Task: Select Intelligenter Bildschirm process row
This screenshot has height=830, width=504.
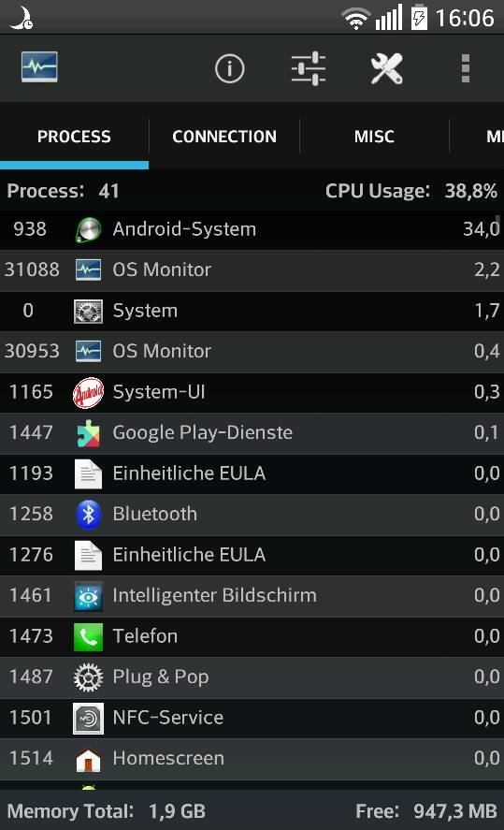Action: pos(252,595)
